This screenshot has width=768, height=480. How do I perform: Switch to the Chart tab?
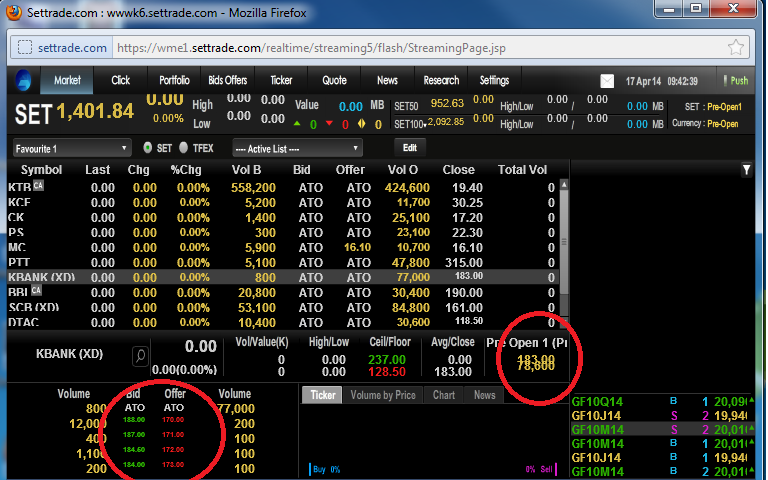[444, 395]
